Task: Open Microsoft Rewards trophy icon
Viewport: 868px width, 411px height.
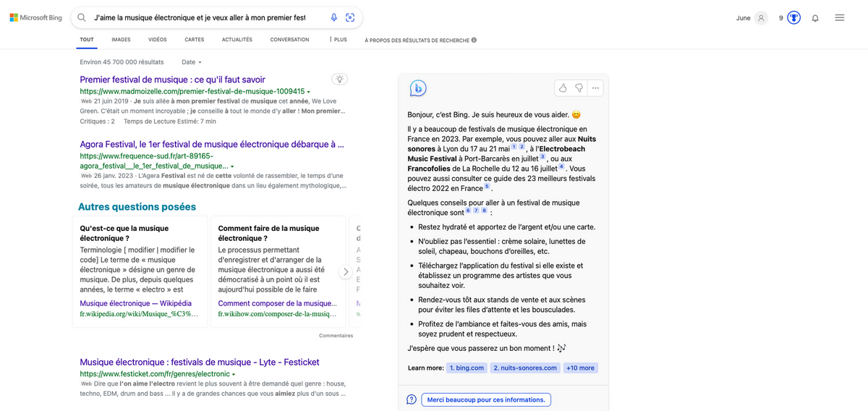Action: pyautogui.click(x=794, y=18)
